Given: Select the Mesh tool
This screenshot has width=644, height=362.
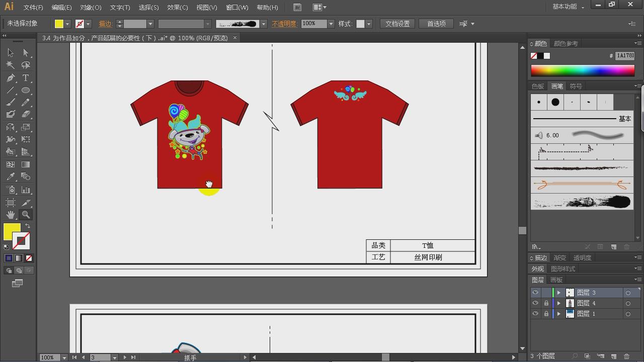Looking at the screenshot, I should pos(11,164).
